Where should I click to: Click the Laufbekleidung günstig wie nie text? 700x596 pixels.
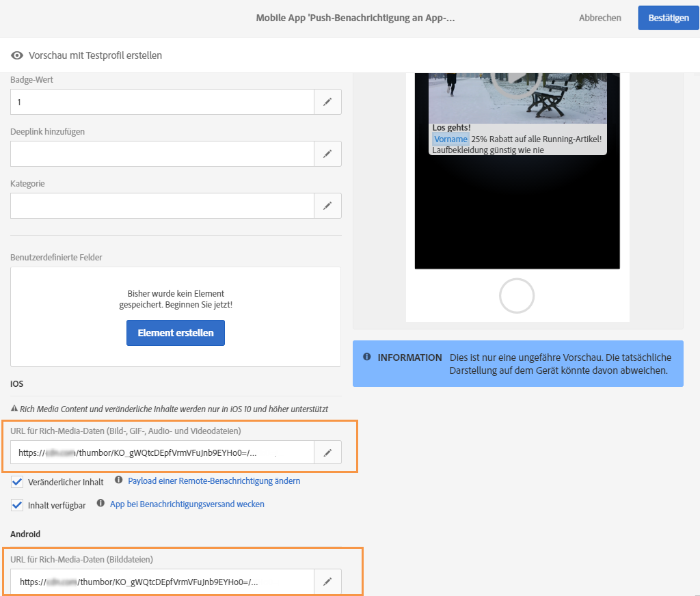pyautogui.click(x=488, y=150)
